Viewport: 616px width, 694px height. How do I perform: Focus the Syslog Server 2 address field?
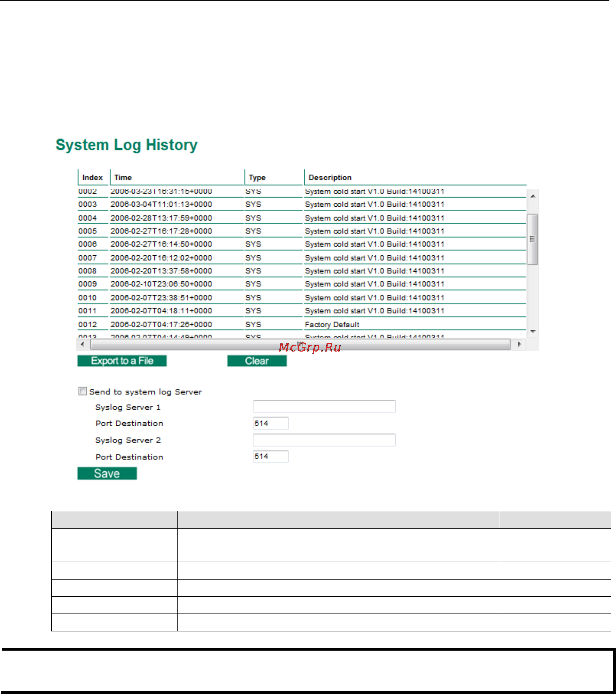[x=324, y=440]
